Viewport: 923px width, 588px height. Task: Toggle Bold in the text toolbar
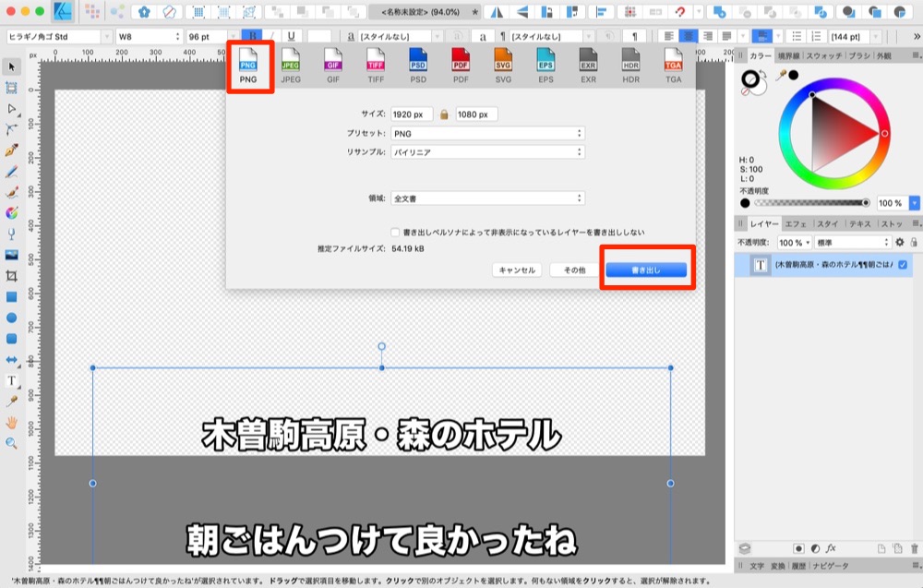253,37
